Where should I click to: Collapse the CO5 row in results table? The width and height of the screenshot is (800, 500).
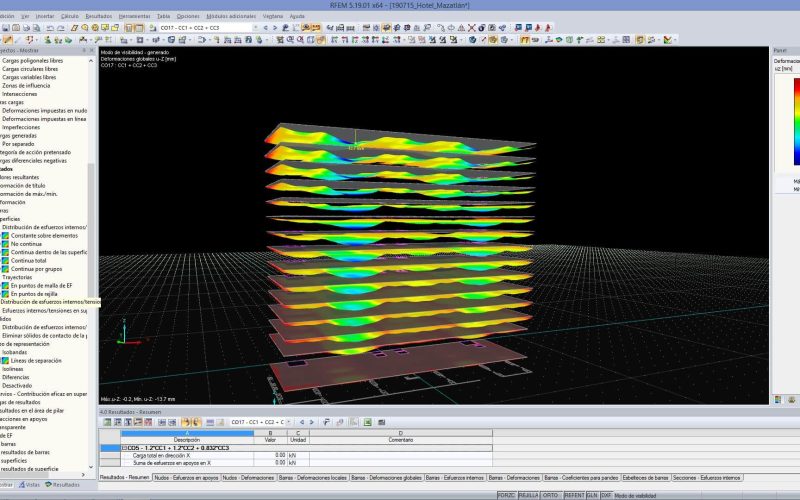click(x=124, y=448)
